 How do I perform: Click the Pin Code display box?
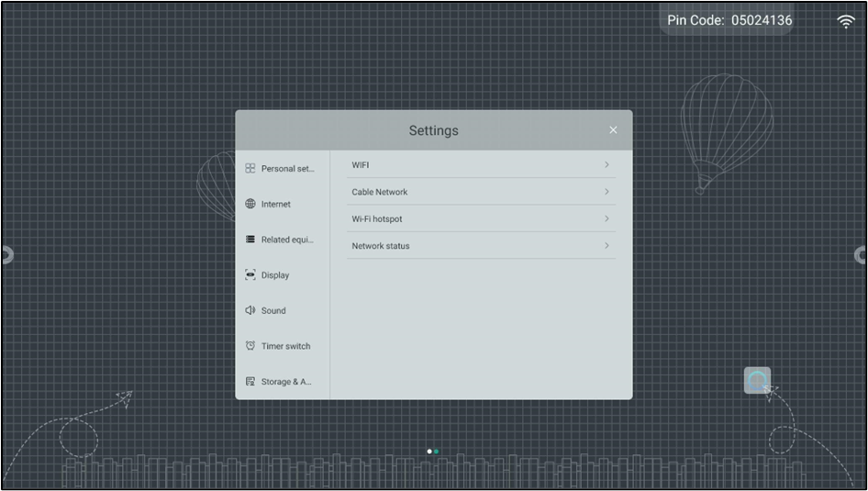(729, 20)
